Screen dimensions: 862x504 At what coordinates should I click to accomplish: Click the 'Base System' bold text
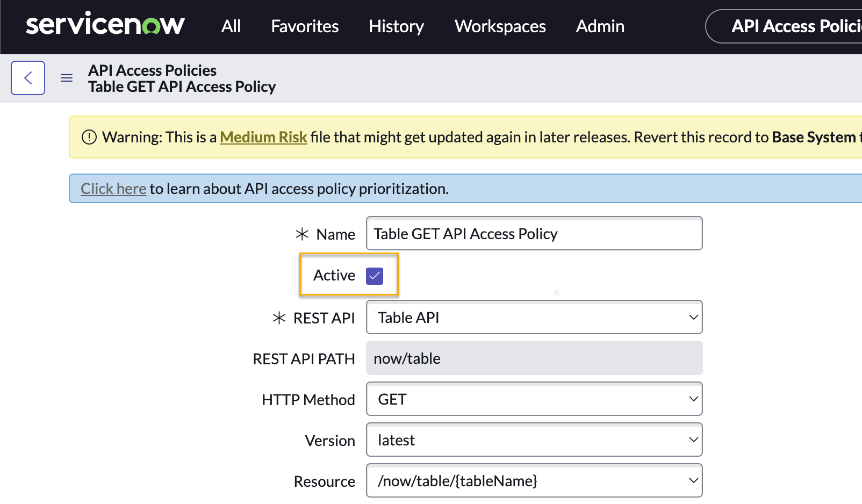pos(814,138)
